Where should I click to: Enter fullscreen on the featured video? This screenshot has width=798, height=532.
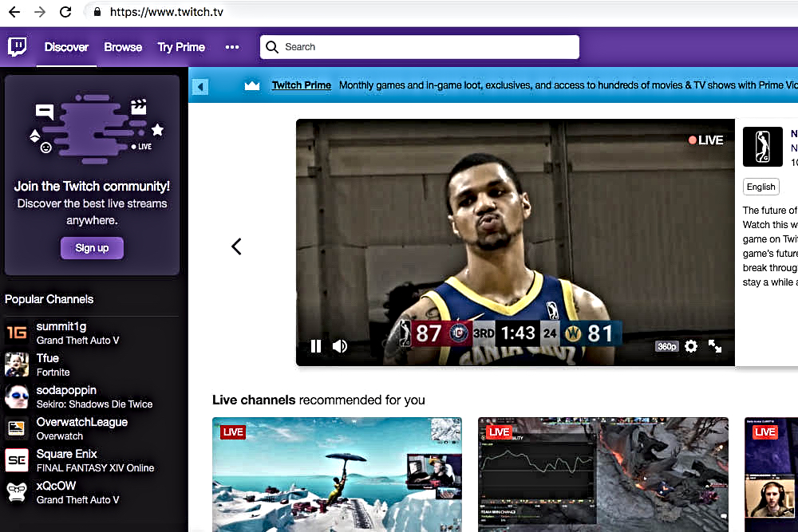(x=715, y=346)
